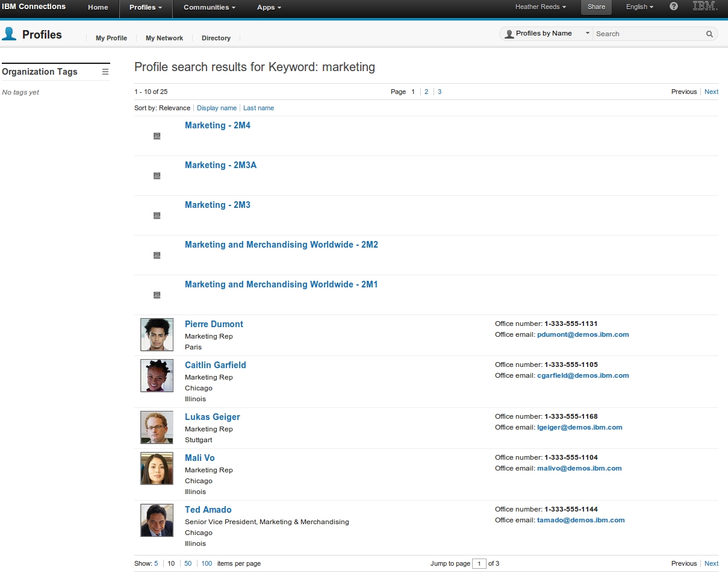
Task: Switch to the Directory tab
Action: coord(216,38)
